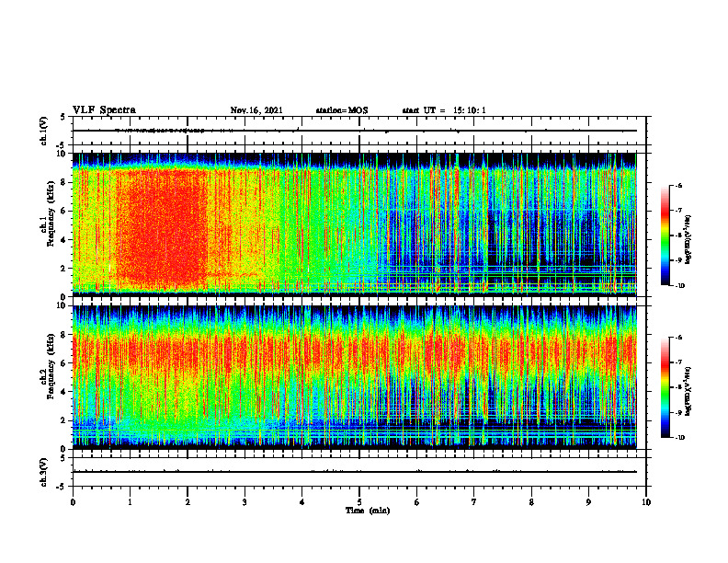This screenshot has width=728, height=563.
Task: Click time axis tick label "10"
Action: click(x=646, y=502)
